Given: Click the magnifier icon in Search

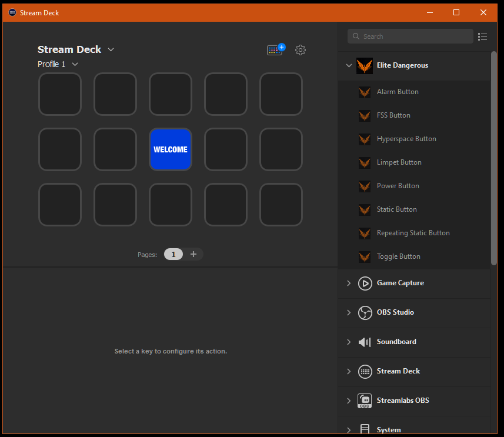Looking at the screenshot, I should click(356, 36).
